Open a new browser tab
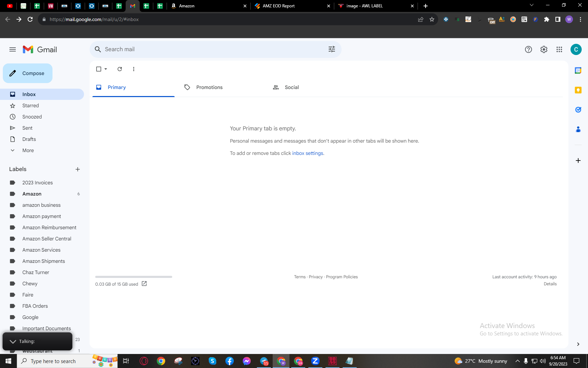This screenshot has width=588, height=368. tap(426, 6)
